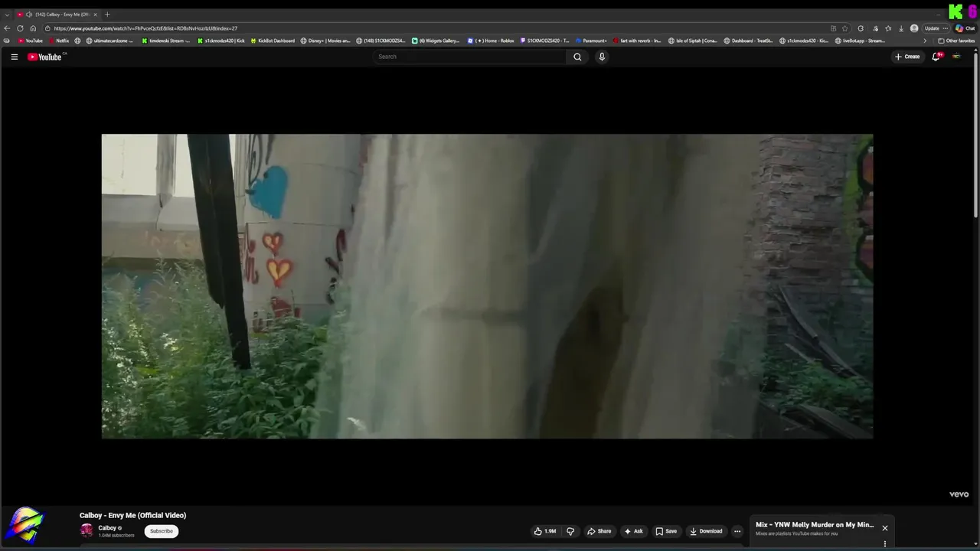Add page to favorites with star icon
The height and width of the screenshot is (551, 980).
[x=845, y=28]
